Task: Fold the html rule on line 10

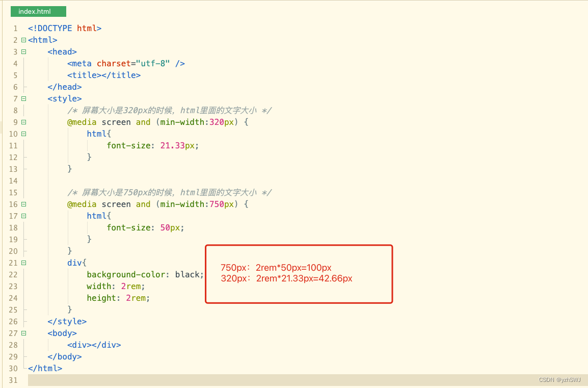Action: point(23,134)
